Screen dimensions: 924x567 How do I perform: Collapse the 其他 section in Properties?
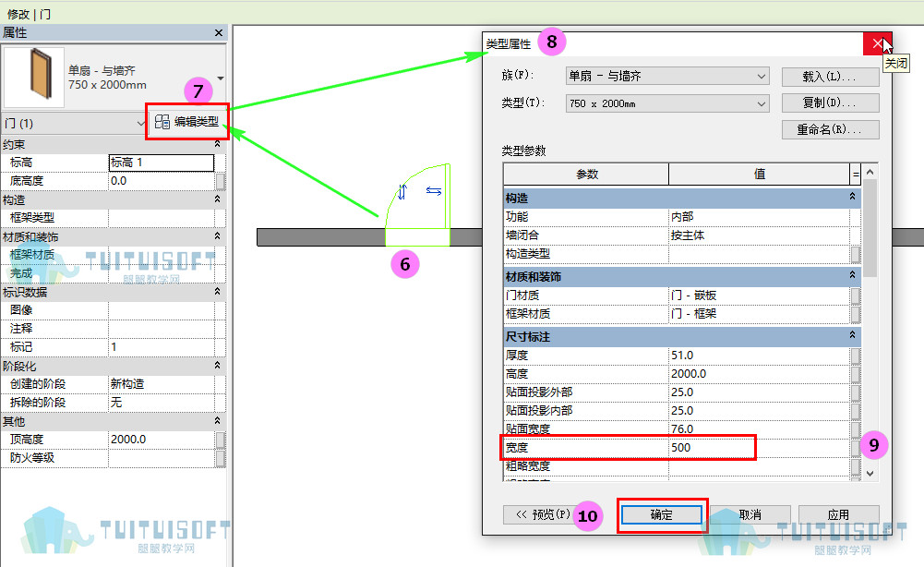218,421
